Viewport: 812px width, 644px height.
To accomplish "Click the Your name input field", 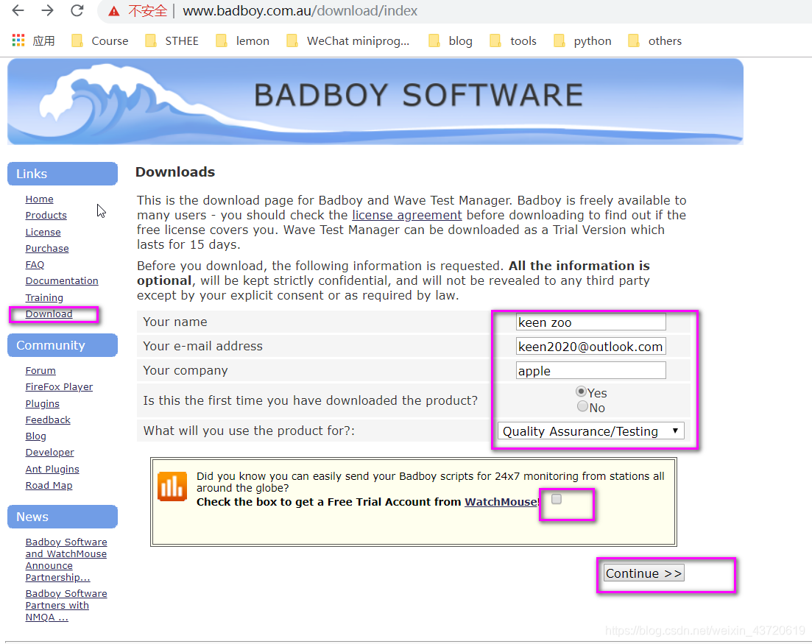I will 591,322.
